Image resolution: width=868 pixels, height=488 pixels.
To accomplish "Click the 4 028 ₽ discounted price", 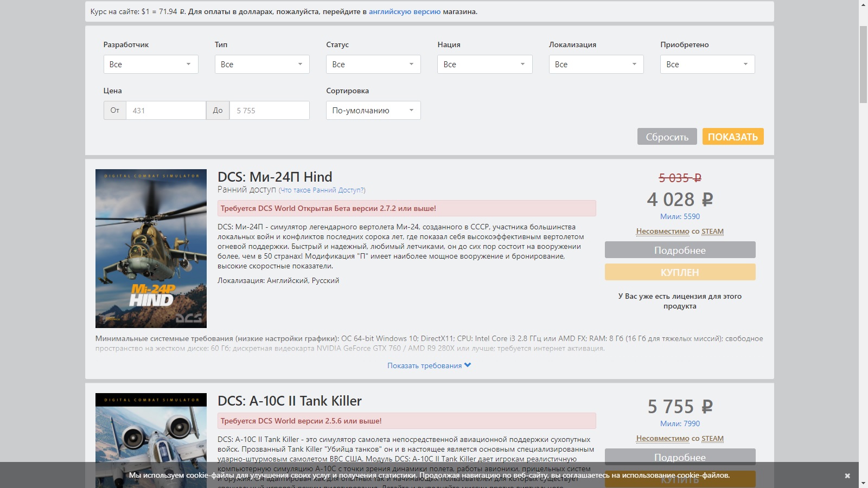I will 680,200.
